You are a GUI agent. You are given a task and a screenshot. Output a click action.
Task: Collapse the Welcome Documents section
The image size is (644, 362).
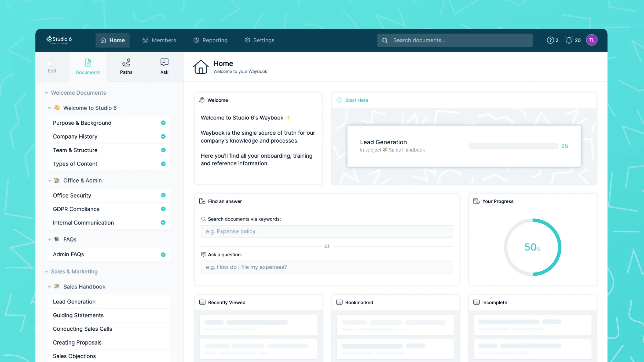click(46, 93)
